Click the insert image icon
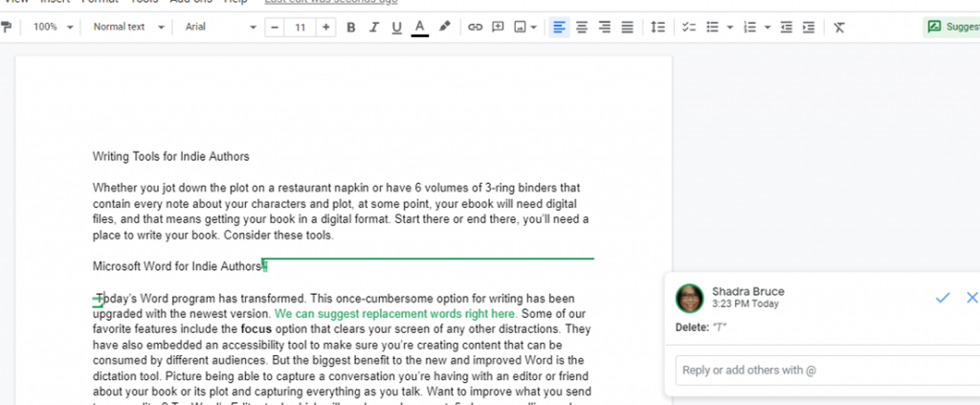 520,27
